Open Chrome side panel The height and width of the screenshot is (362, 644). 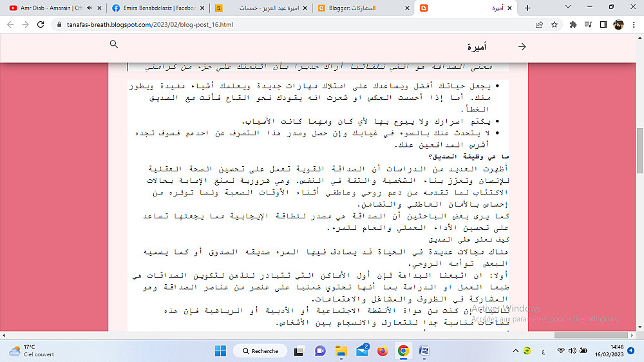click(x=603, y=24)
